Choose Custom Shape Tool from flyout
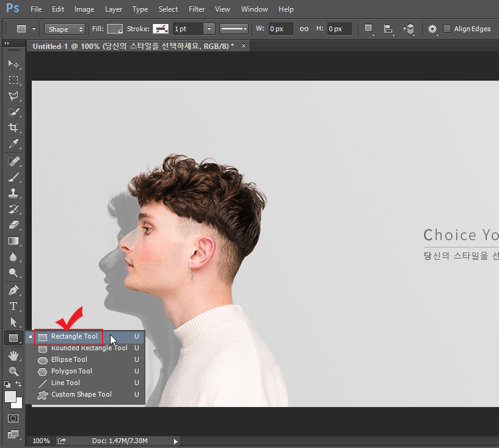Viewport: 499px width, 448px height. 85,394
